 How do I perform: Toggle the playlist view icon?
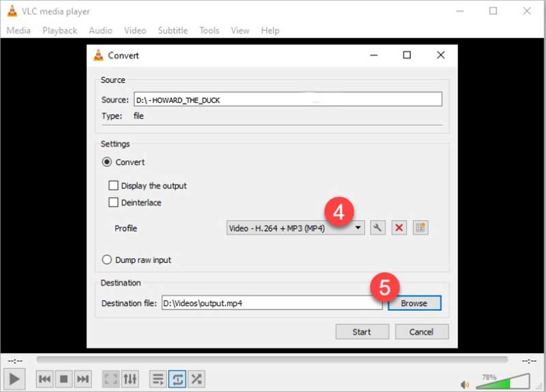pyautogui.click(x=158, y=379)
